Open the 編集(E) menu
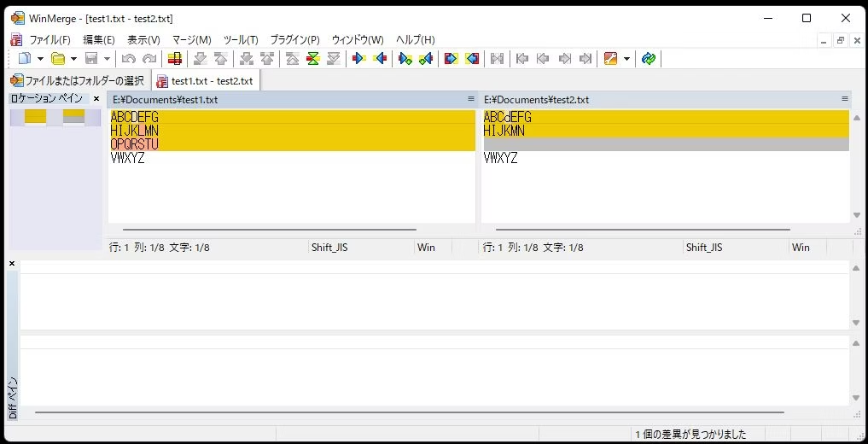This screenshot has width=868, height=444. click(x=98, y=40)
